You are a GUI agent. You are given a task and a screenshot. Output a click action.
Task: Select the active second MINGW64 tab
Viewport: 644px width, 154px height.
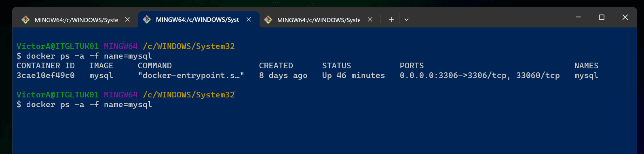198,19
